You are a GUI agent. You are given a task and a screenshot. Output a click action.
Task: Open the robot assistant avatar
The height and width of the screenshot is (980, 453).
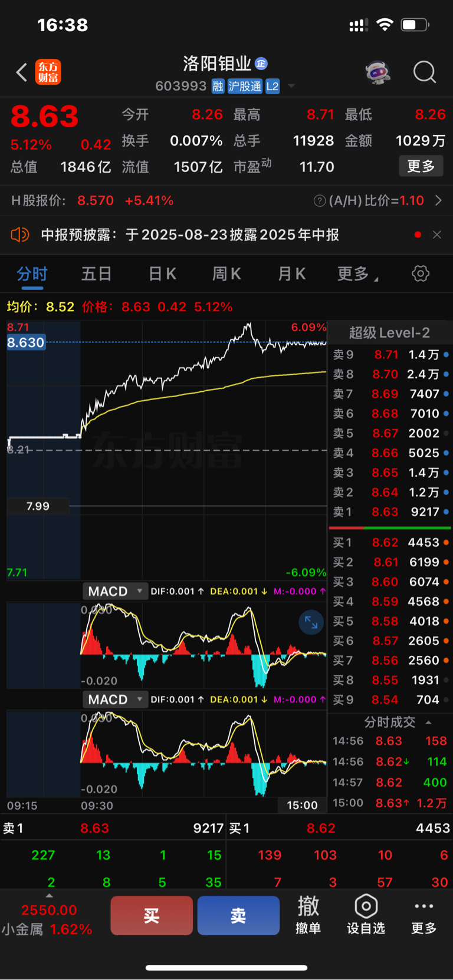(x=378, y=72)
